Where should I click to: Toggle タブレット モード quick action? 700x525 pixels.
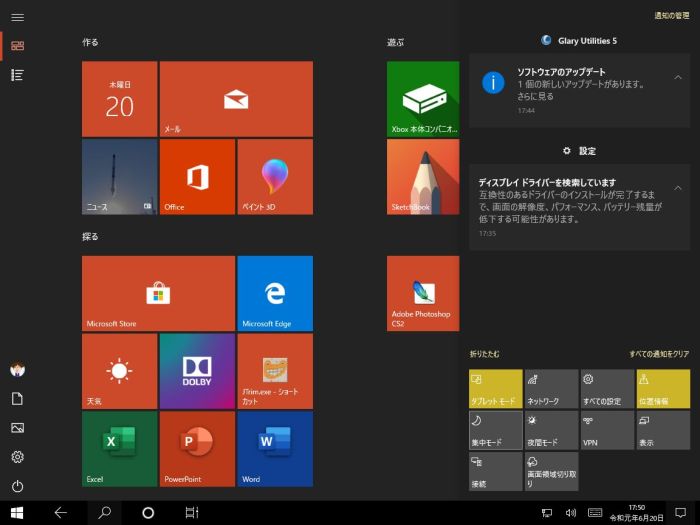495,388
